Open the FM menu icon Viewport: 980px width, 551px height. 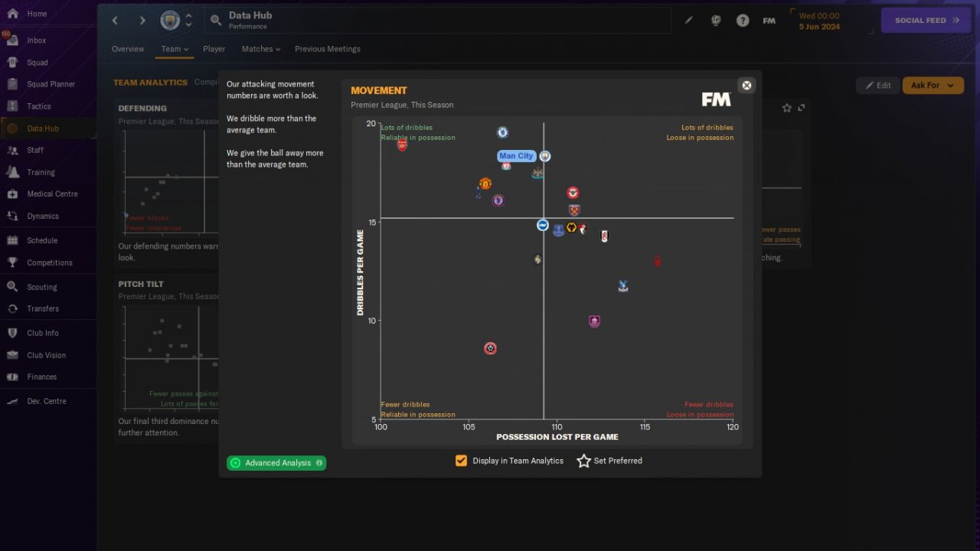tap(769, 21)
